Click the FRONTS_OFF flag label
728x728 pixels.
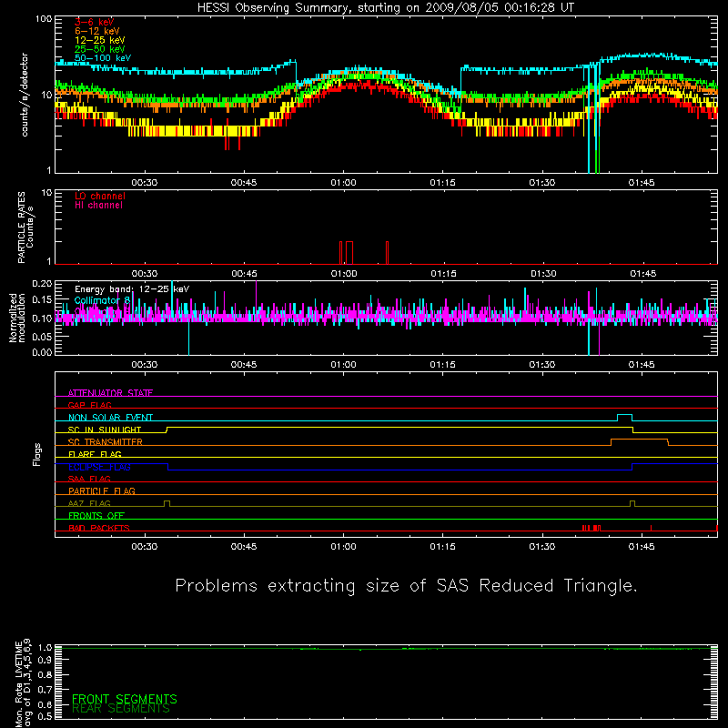96,516
